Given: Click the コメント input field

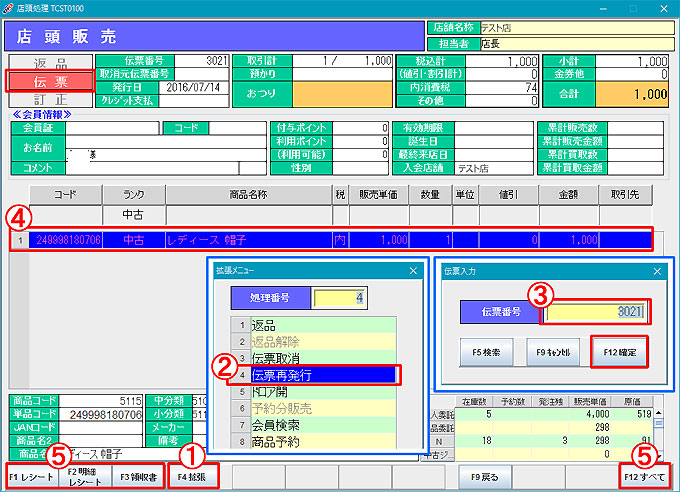Looking at the screenshot, I should tap(152, 168).
